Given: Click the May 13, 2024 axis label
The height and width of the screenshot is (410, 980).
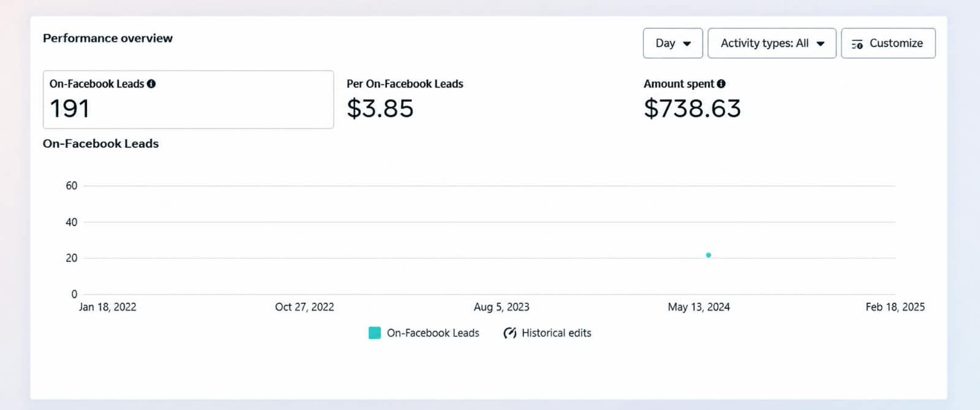Looking at the screenshot, I should [699, 307].
